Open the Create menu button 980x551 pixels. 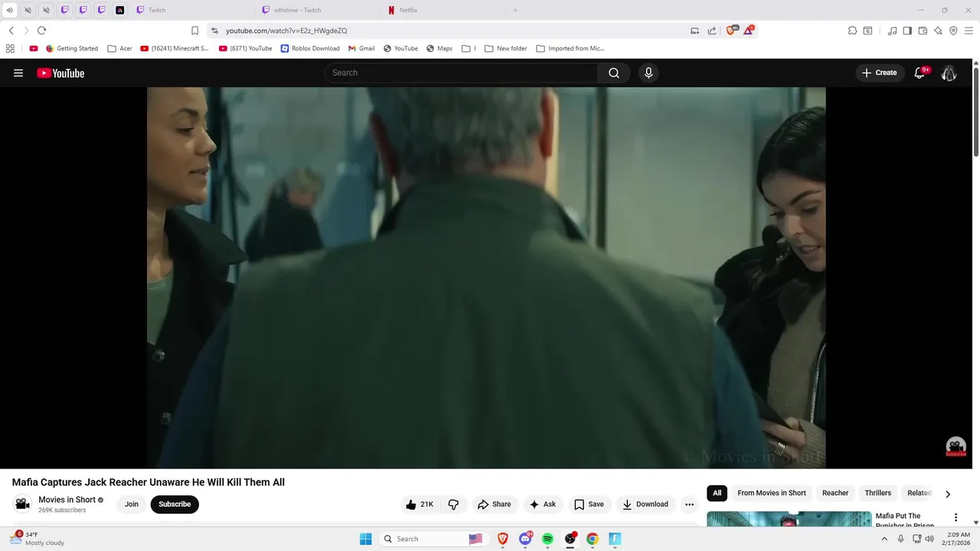[x=879, y=73]
